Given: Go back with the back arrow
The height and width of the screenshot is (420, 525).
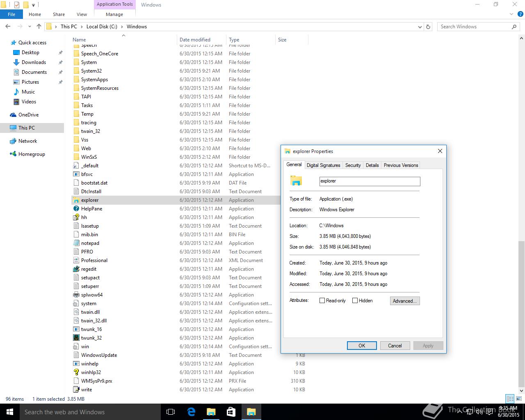Looking at the screenshot, I should click(8, 26).
